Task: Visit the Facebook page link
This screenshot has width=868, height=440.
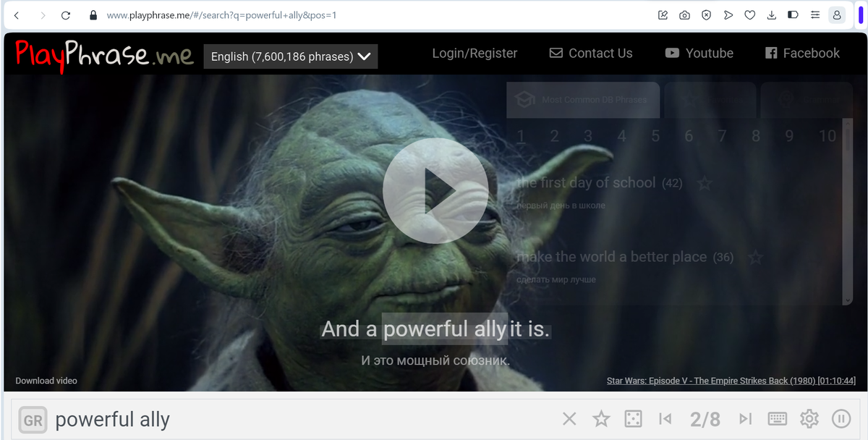Action: 802,53
